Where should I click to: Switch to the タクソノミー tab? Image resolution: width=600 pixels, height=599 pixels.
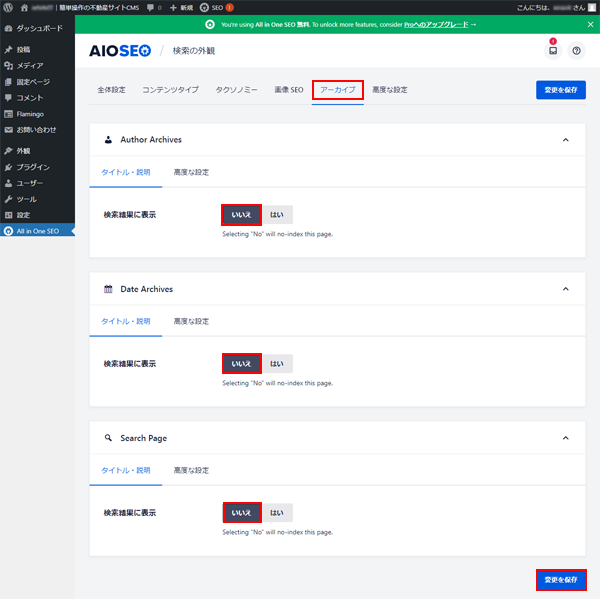[x=236, y=90]
